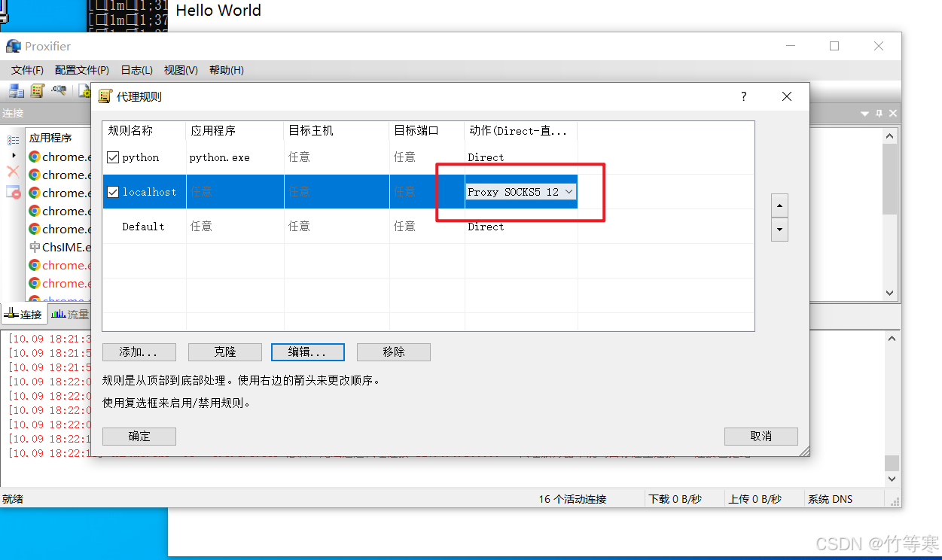Move rule down with the down arrow button
Screen dimensions: 942x560
(x=779, y=230)
